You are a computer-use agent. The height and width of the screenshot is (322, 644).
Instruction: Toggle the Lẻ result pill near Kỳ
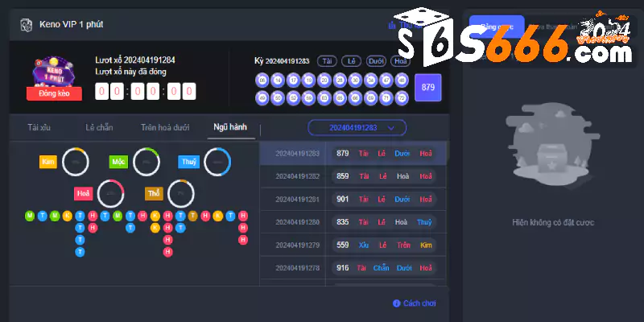point(351,61)
